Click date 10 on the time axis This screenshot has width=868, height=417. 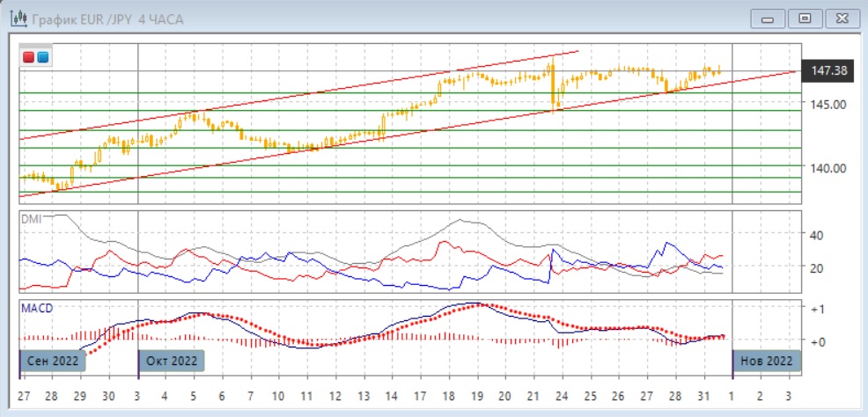click(277, 396)
